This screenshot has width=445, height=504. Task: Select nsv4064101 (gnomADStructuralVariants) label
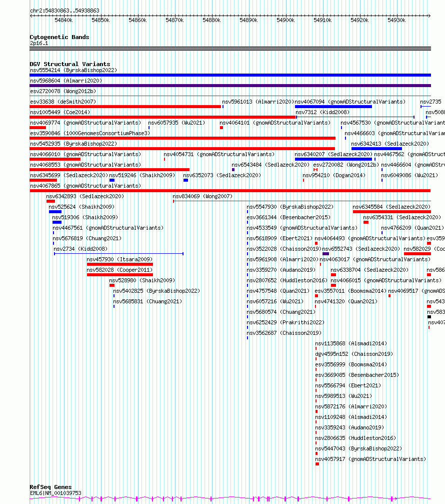click(275, 123)
